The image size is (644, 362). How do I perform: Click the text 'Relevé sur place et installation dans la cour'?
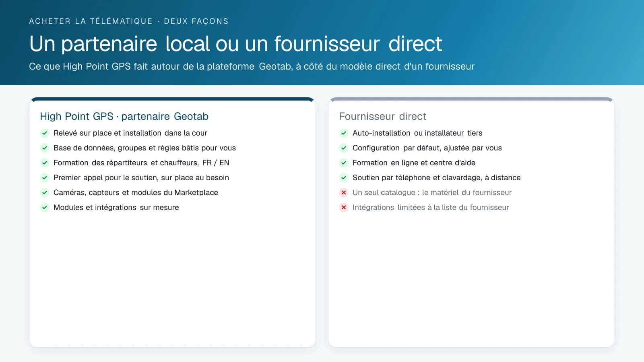tap(130, 133)
